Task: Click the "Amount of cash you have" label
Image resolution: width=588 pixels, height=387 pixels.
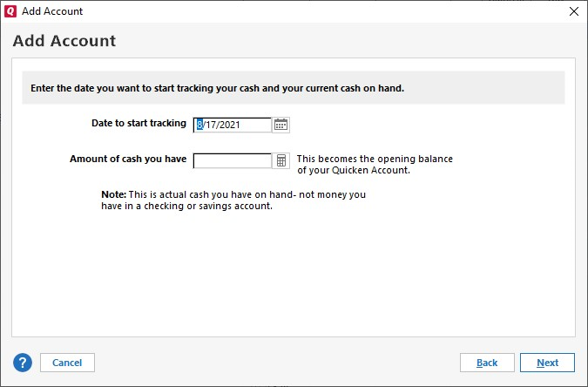Action: (x=128, y=160)
